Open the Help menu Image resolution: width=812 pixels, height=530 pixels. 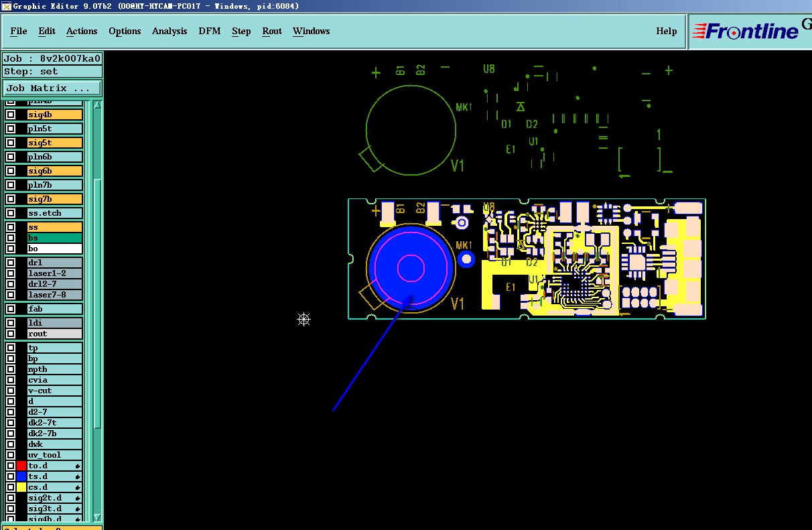click(666, 31)
